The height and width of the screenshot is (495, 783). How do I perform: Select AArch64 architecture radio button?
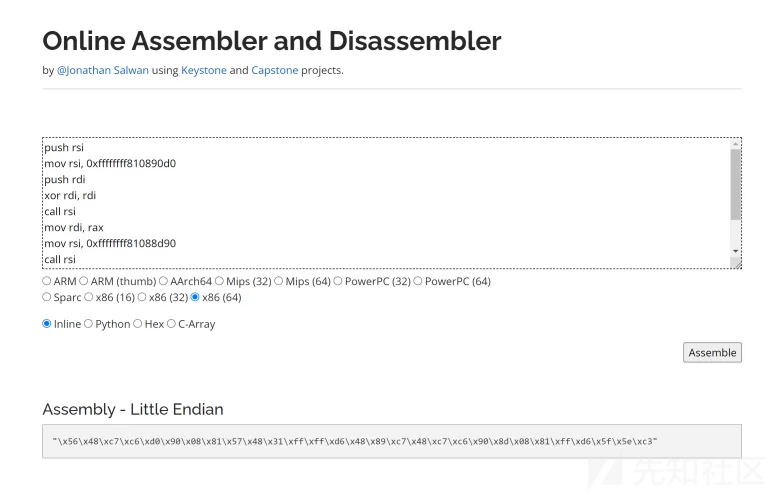click(x=163, y=281)
